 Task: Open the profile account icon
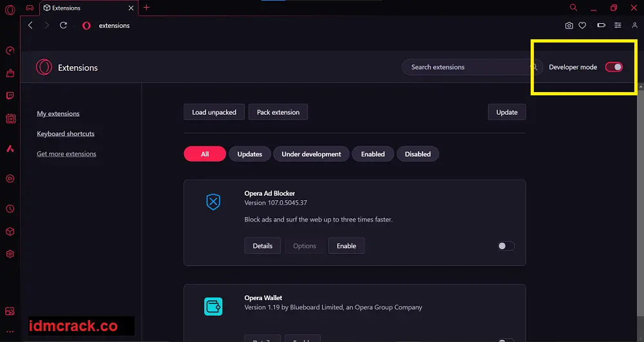coord(634,26)
